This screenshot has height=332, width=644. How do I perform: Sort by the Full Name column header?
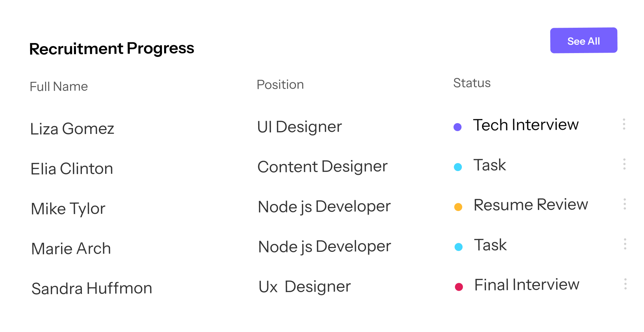[x=59, y=86]
